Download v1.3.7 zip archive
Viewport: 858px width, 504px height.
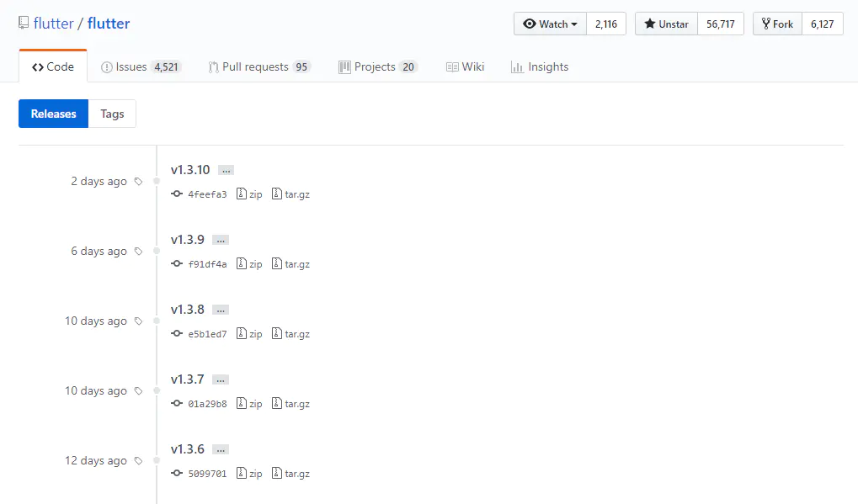249,404
